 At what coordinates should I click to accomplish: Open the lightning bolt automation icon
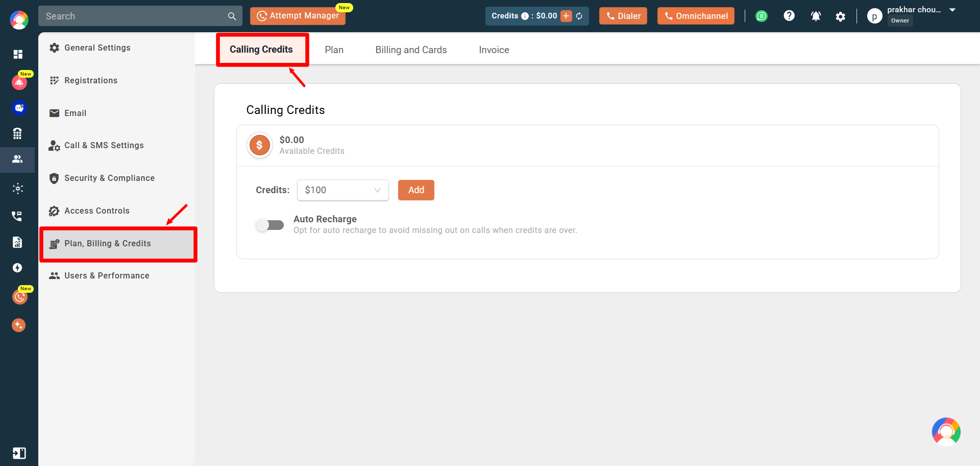(17, 268)
